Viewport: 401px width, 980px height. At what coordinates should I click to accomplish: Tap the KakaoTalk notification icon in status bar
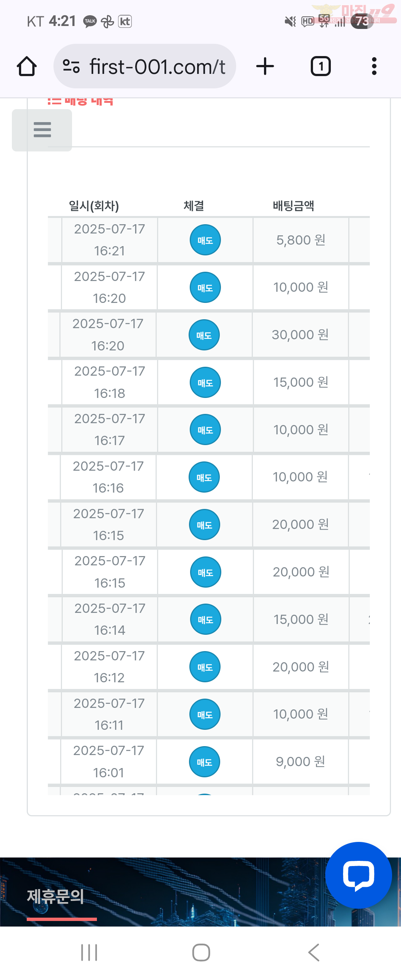point(90,21)
